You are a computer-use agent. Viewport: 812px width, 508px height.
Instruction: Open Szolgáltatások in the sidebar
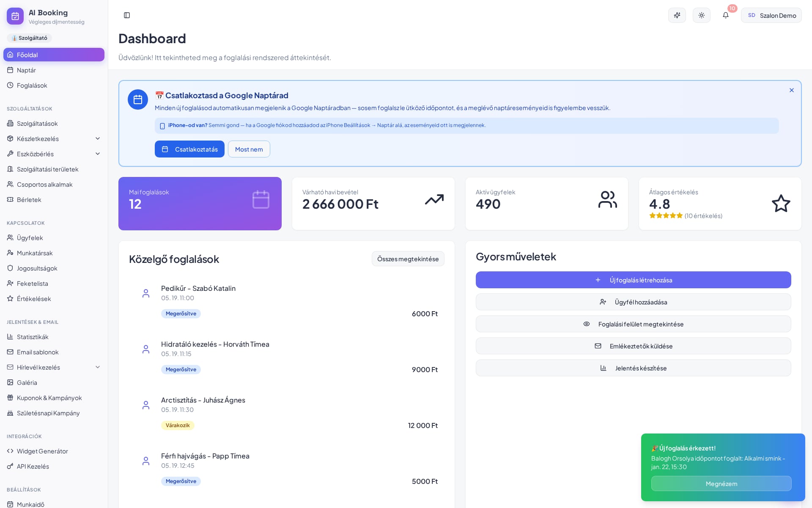(x=54, y=123)
